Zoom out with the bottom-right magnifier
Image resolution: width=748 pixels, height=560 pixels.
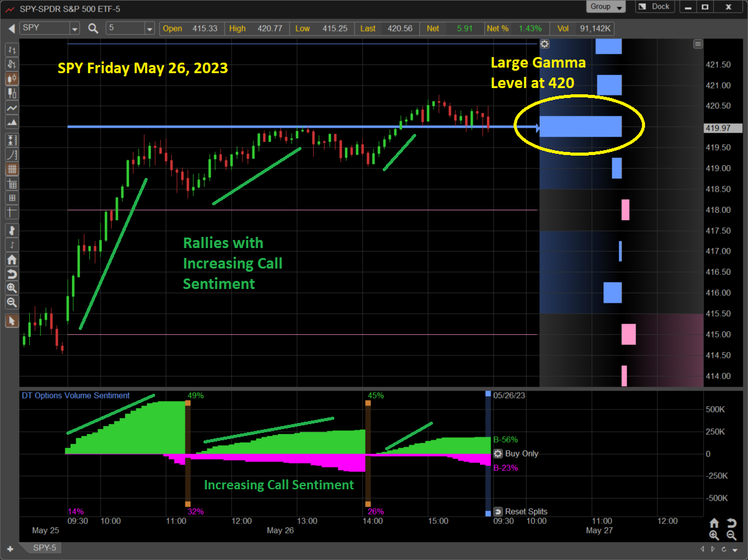(731, 536)
